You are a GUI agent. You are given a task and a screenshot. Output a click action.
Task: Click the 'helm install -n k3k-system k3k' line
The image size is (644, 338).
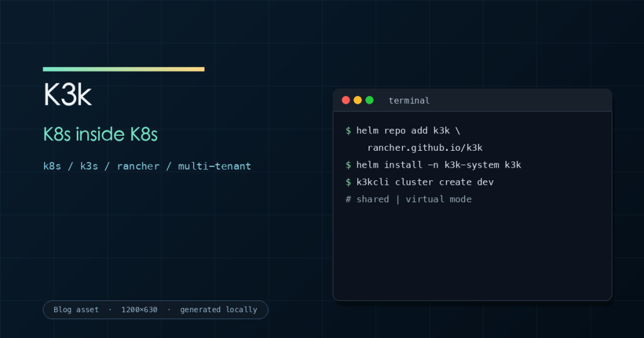coord(433,165)
